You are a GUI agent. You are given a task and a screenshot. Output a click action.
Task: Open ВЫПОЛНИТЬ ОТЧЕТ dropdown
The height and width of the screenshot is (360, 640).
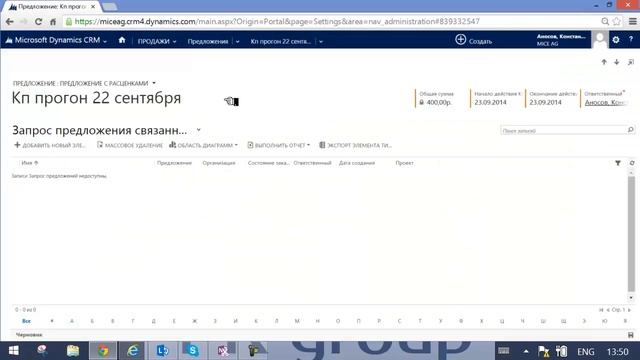[x=278, y=145]
